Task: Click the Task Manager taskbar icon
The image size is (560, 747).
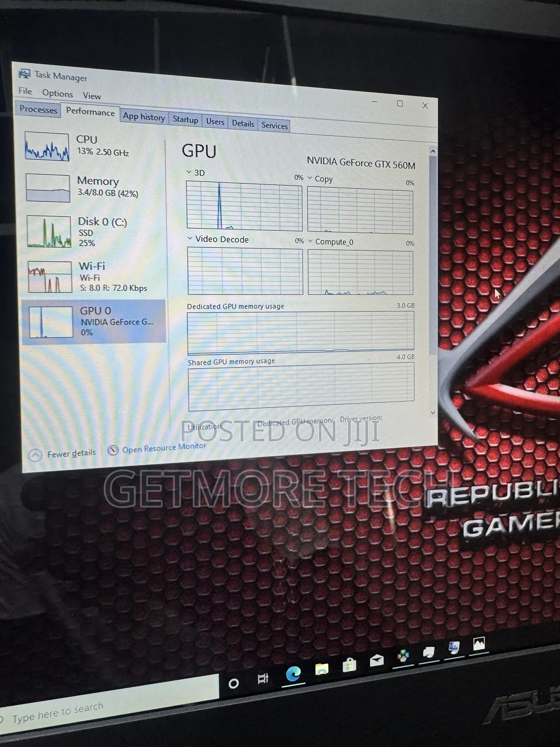Action: (454, 647)
